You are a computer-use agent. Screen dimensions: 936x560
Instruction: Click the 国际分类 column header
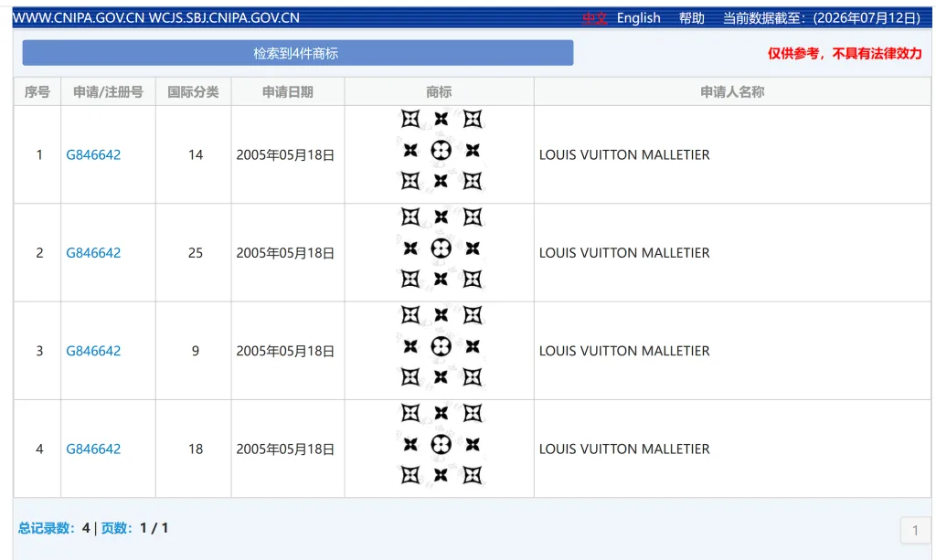(x=194, y=92)
